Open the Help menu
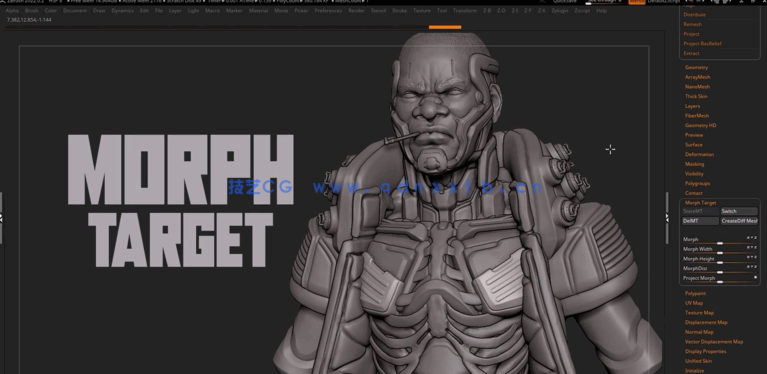767x374 pixels. tap(602, 10)
